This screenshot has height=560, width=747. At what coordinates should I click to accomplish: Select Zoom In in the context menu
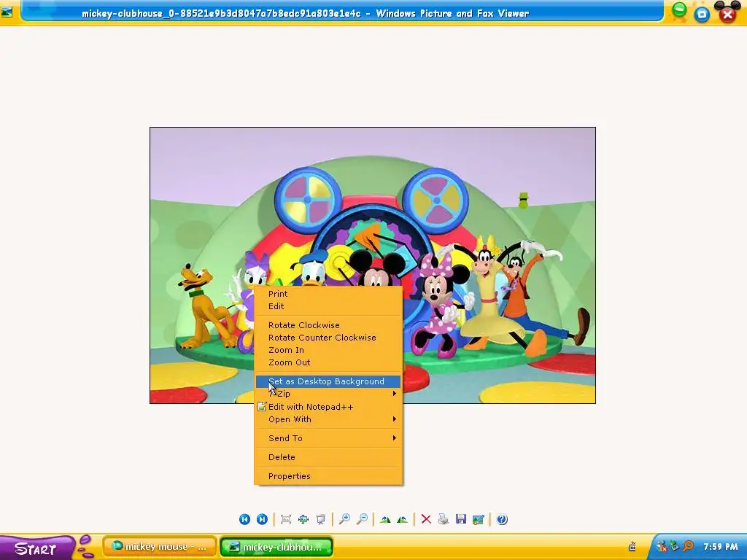click(328, 350)
